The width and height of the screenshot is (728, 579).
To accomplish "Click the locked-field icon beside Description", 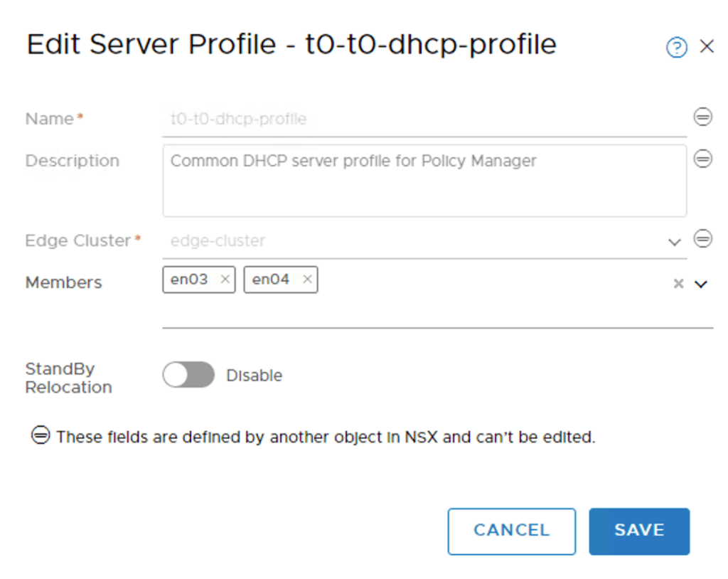I will (x=702, y=159).
